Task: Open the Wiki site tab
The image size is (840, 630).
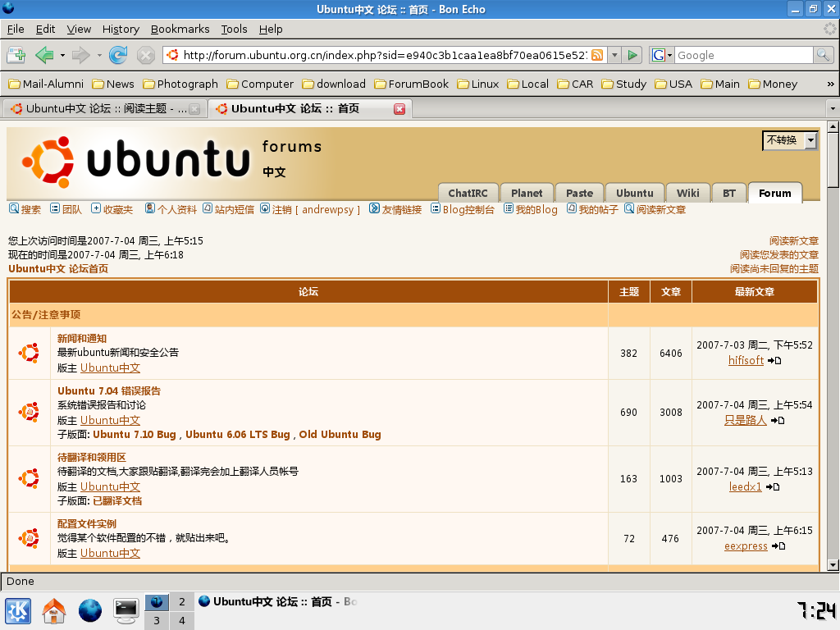Action: pyautogui.click(x=688, y=193)
